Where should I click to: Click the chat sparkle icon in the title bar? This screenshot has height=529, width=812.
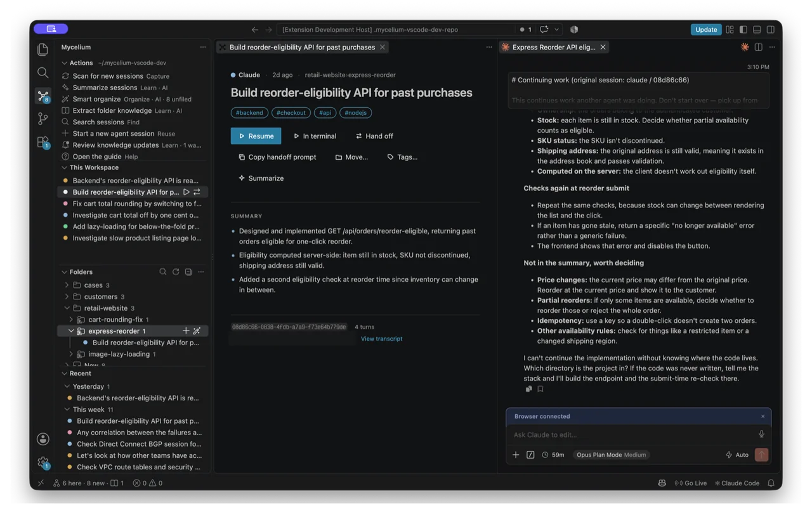click(x=544, y=29)
